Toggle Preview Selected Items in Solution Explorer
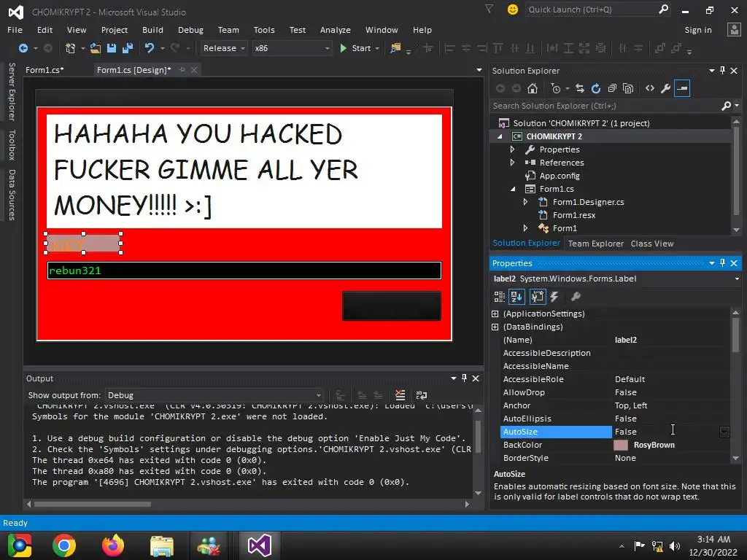Viewport: 747px width, 560px height. click(x=682, y=88)
